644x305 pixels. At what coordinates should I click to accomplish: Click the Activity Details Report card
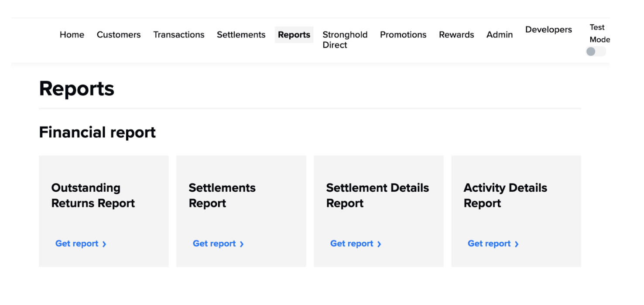click(516, 211)
